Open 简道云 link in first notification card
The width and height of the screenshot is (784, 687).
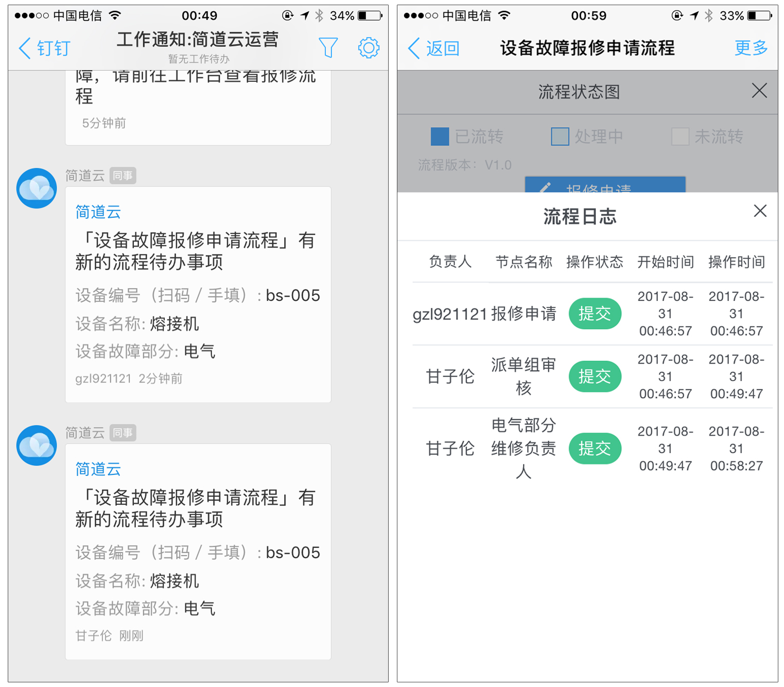pos(98,212)
